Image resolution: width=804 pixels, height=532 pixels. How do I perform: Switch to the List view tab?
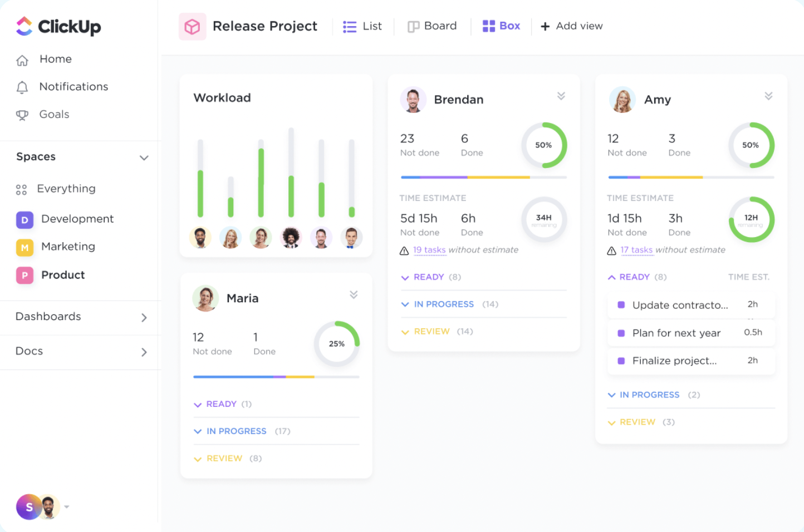pyautogui.click(x=362, y=26)
